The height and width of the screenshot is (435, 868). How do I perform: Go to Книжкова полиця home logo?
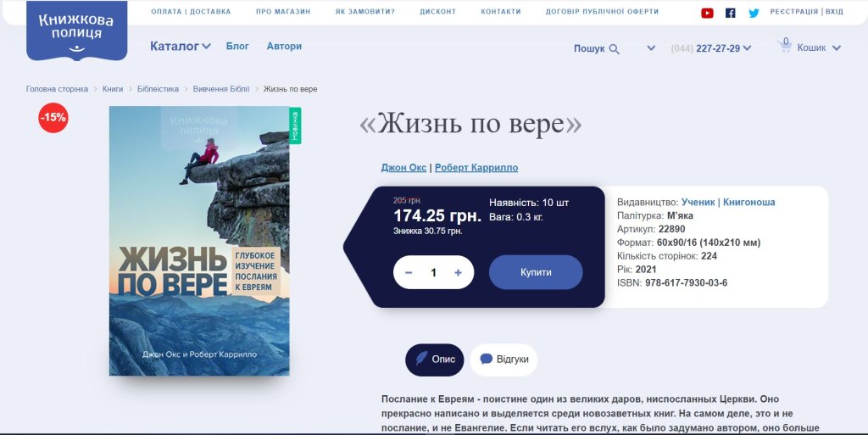(x=77, y=31)
